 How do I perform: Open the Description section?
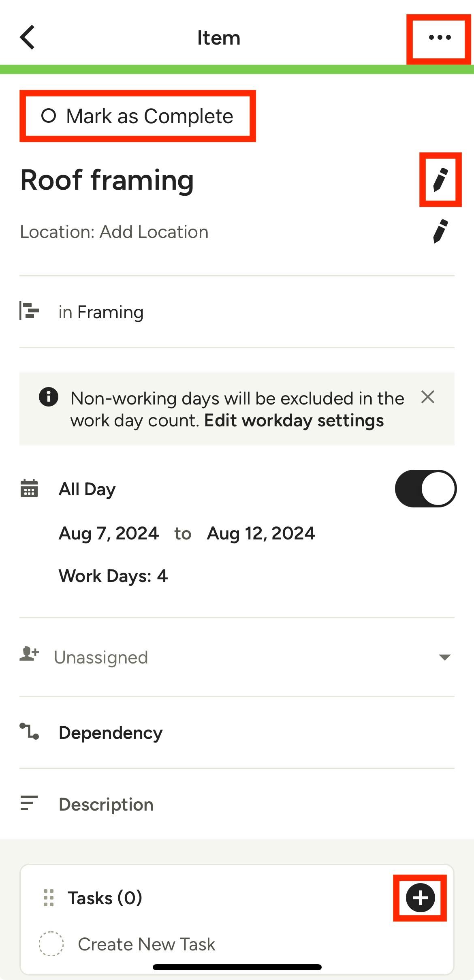tap(106, 805)
